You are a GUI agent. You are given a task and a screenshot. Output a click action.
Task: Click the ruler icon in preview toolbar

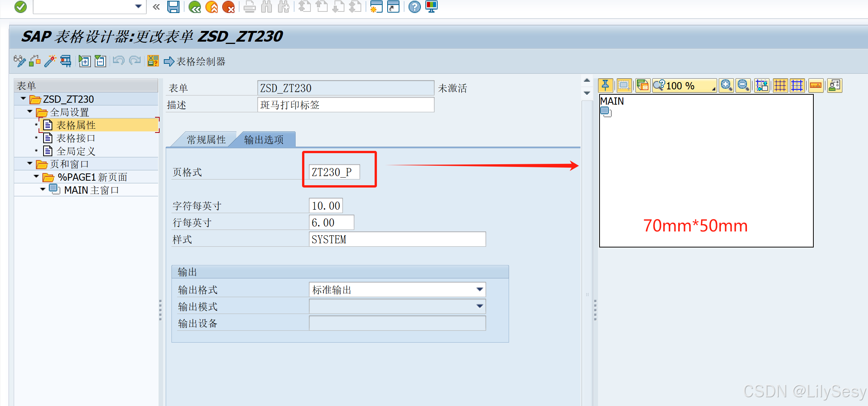[x=816, y=85]
